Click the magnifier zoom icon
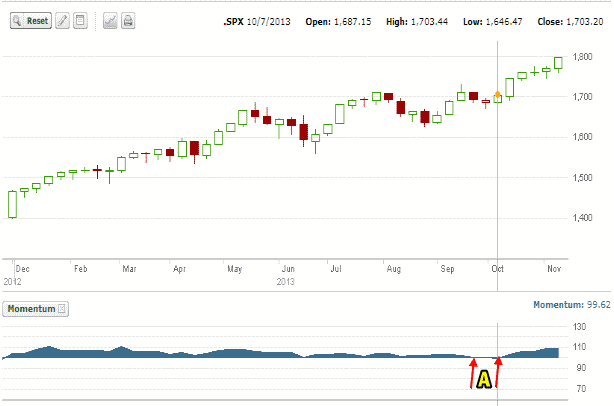614x406 pixels. (17, 21)
